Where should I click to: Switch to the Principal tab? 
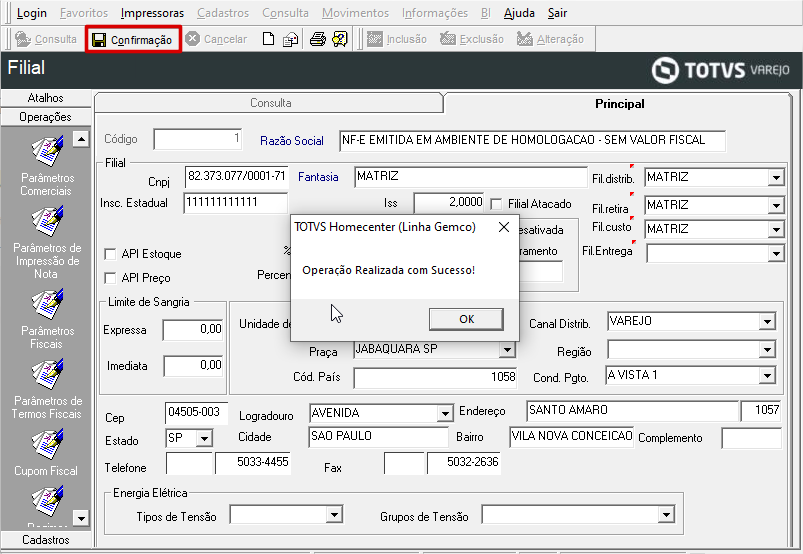(x=619, y=103)
